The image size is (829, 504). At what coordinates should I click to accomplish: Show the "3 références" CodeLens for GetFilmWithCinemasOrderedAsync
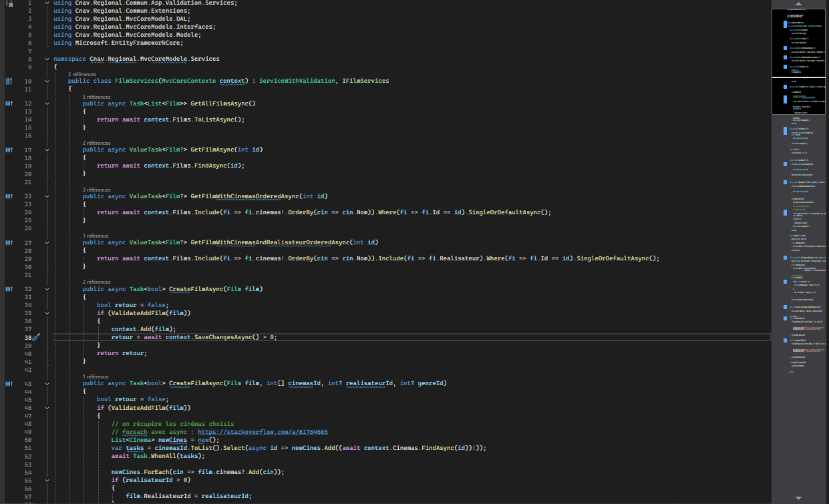(96, 190)
